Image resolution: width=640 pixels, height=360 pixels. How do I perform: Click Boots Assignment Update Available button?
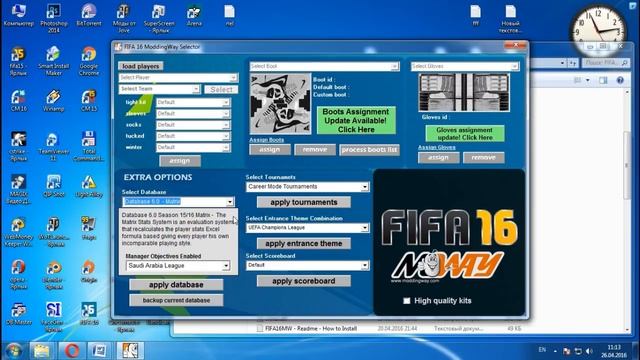click(356, 120)
